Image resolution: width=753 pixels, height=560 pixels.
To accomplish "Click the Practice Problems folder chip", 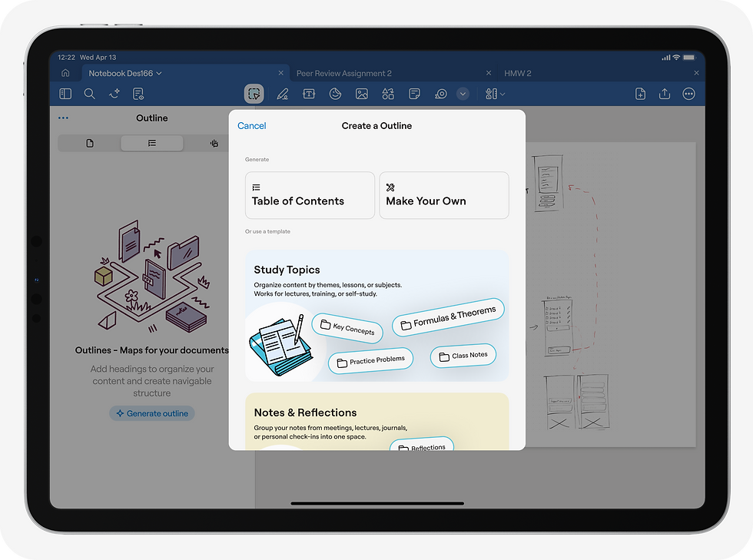I will [370, 361].
